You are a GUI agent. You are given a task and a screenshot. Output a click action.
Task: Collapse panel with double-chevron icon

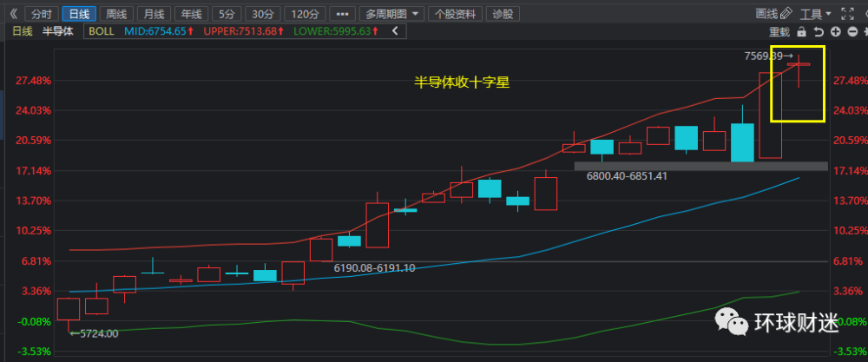coord(14,13)
